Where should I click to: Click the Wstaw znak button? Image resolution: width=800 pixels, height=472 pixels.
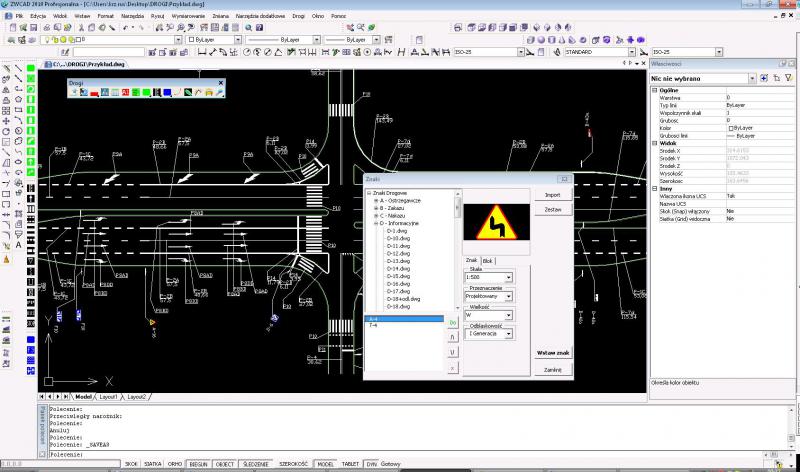click(553, 353)
